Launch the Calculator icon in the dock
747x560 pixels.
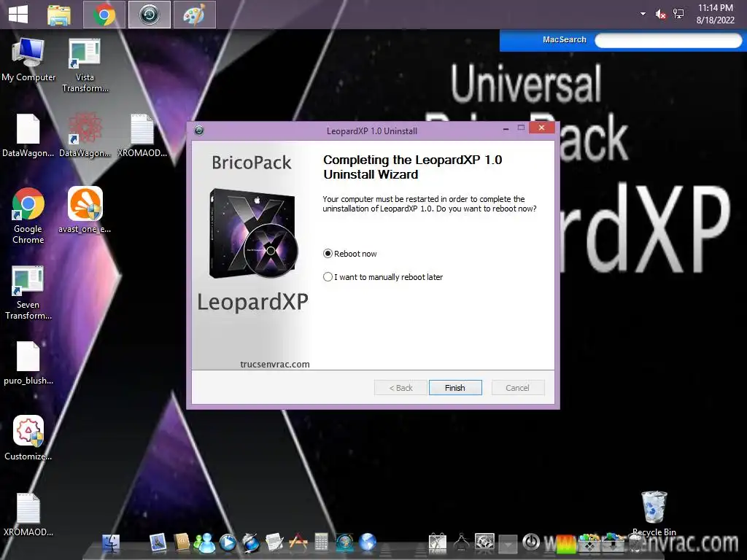(x=321, y=542)
